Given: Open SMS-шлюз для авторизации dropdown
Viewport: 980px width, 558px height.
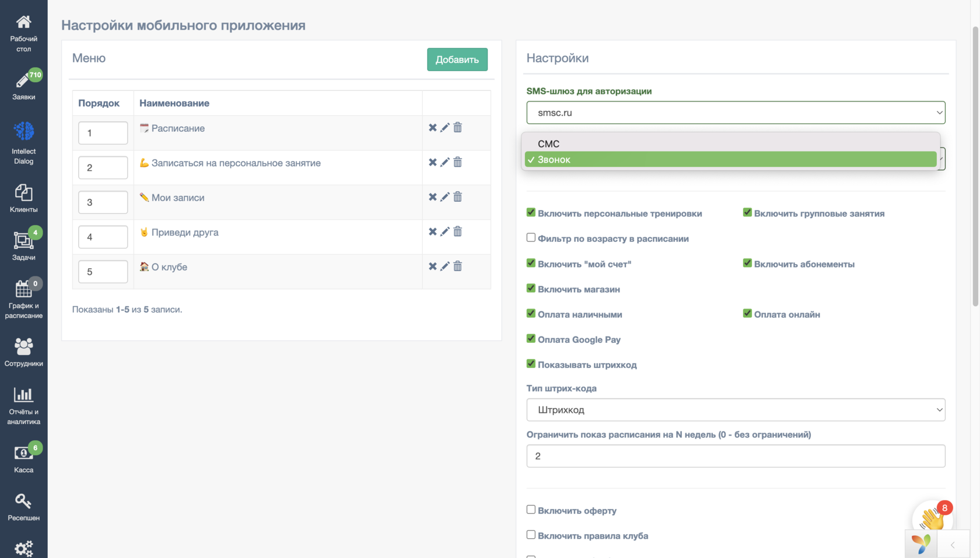Looking at the screenshot, I should (736, 113).
